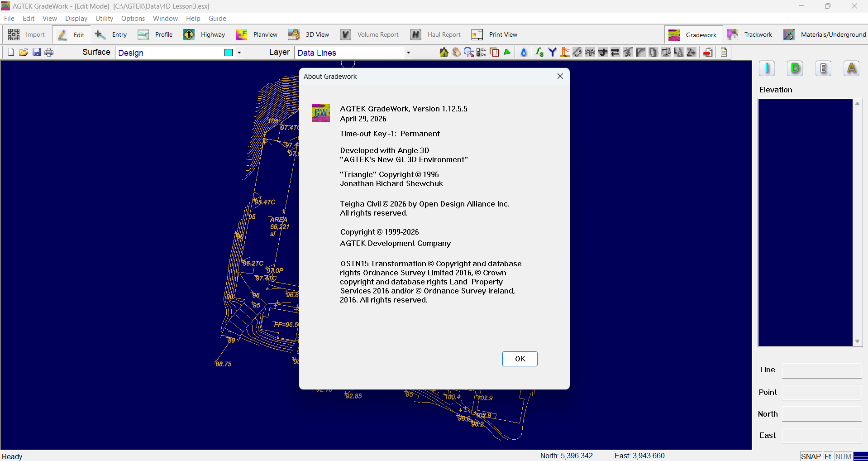This screenshot has height=461, width=868.
Task: Select the magnifier zoom window icon
Action: click(469, 52)
